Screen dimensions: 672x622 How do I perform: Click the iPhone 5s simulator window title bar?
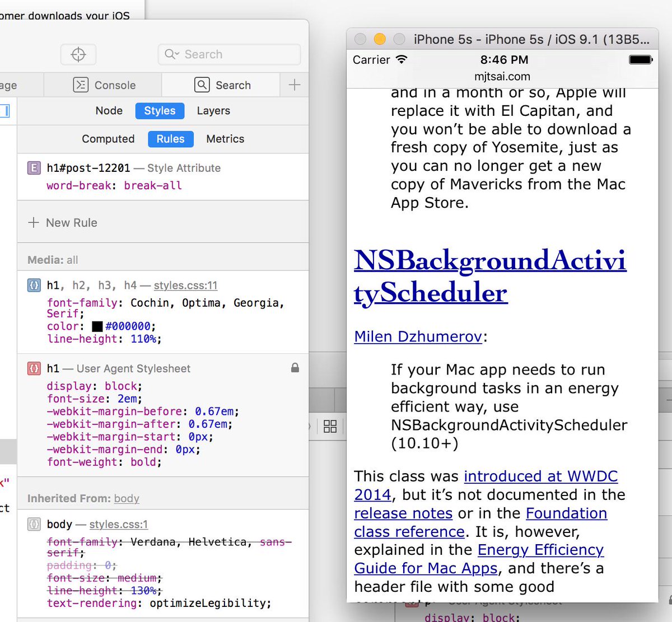[x=502, y=39]
